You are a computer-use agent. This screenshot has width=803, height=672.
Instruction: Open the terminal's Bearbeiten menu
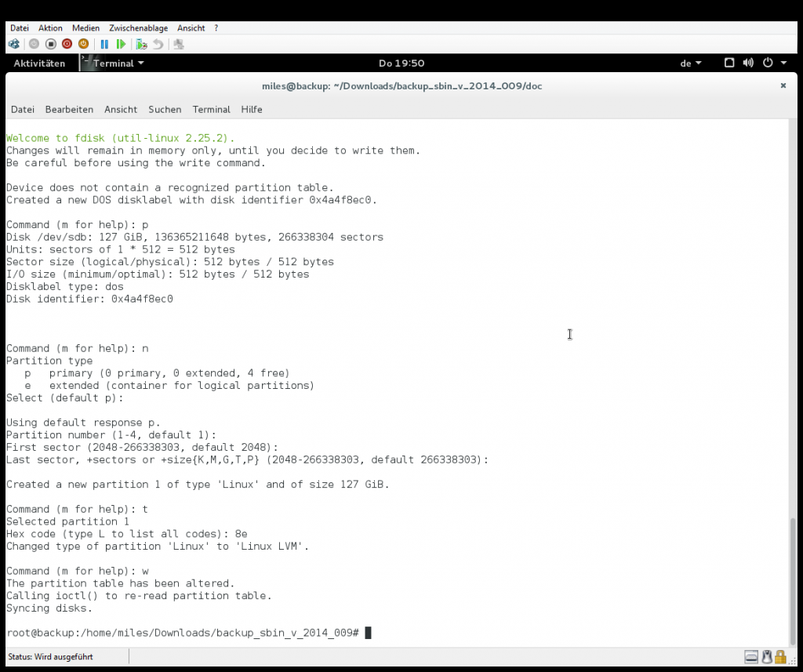(69, 109)
